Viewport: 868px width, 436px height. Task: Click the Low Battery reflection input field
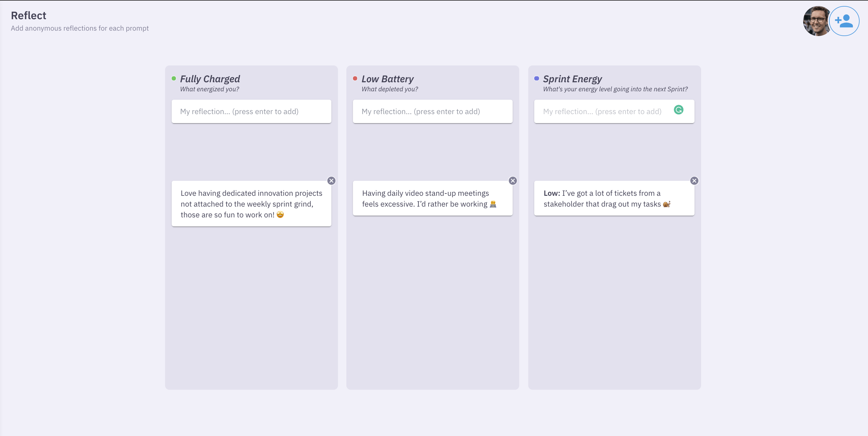[x=433, y=111]
